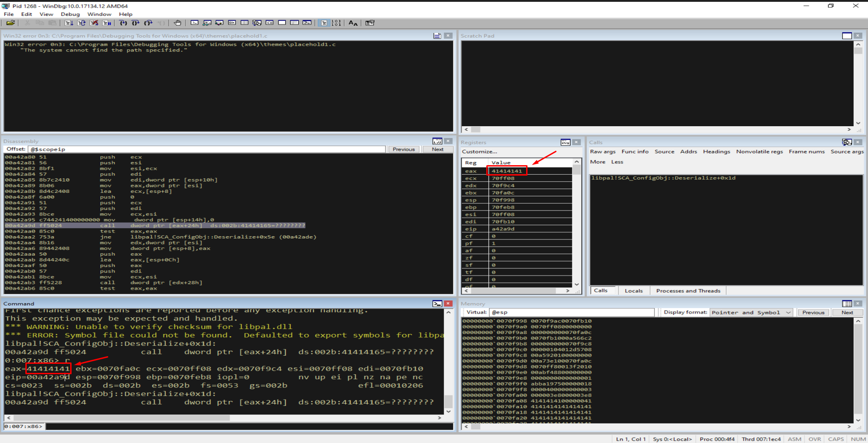Switch to the Calls tab
This screenshot has width=868, height=443.
pos(601,291)
